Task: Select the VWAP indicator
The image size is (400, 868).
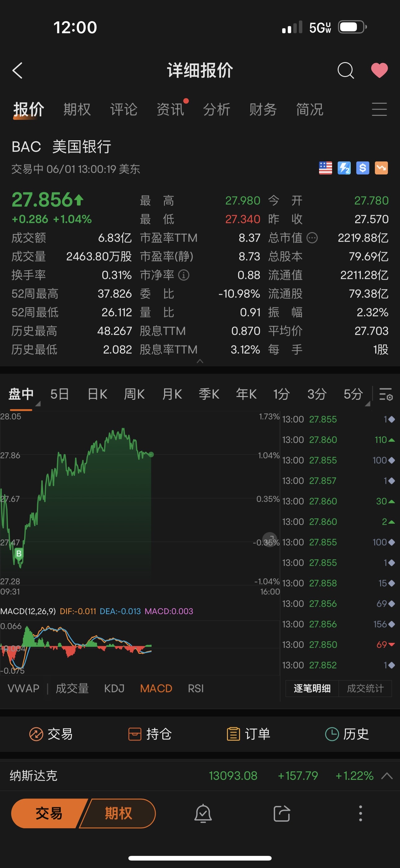Action: click(23, 688)
